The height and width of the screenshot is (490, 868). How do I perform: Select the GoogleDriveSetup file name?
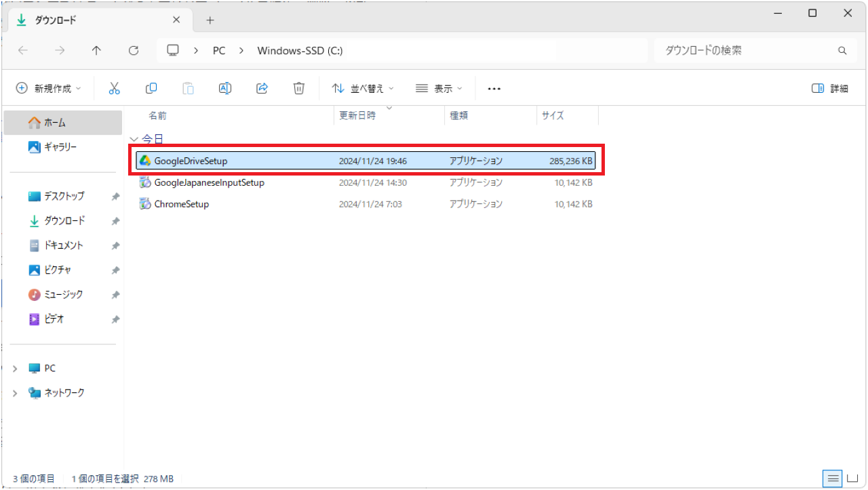click(191, 161)
